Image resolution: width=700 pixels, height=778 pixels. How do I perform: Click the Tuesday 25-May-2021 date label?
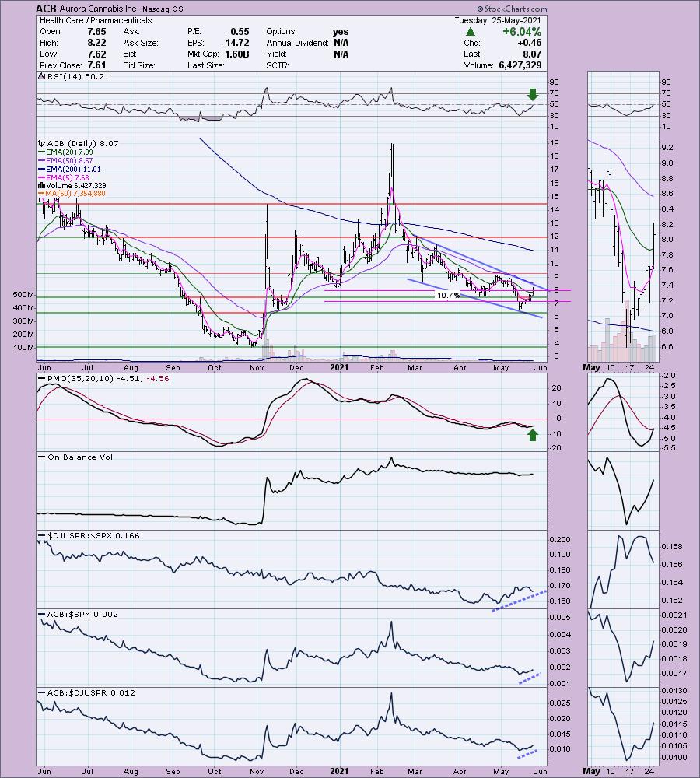[498, 20]
